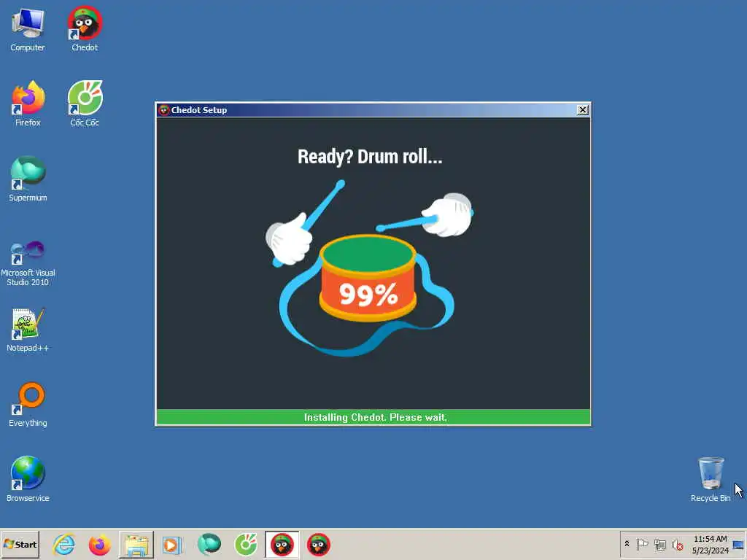
Task: Open the Start menu
Action: pos(20,545)
